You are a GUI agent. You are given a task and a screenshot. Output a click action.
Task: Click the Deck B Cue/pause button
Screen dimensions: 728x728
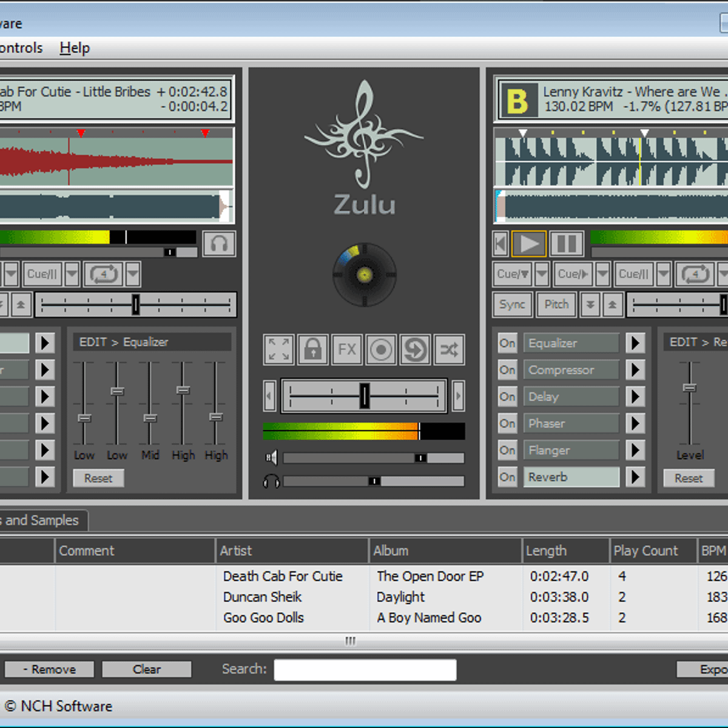click(634, 274)
